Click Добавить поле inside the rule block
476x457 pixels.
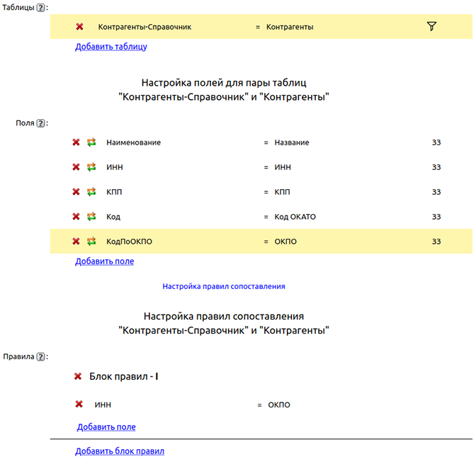[x=106, y=427]
